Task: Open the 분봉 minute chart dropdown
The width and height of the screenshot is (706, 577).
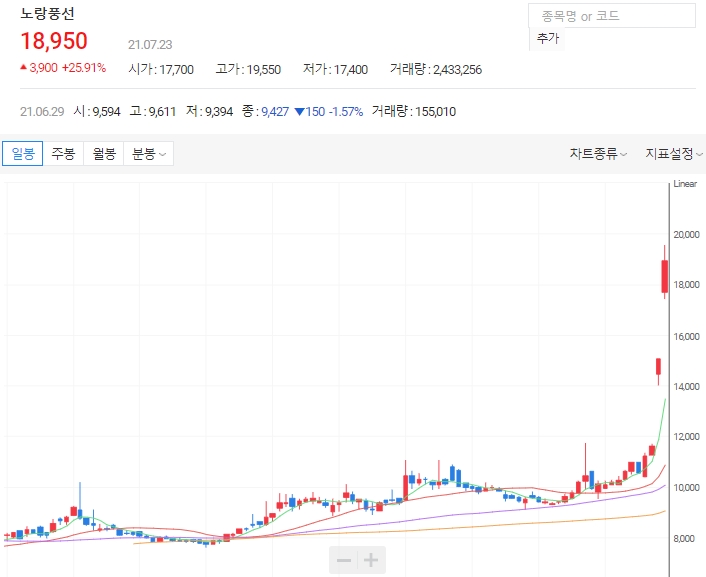Action: coord(149,154)
